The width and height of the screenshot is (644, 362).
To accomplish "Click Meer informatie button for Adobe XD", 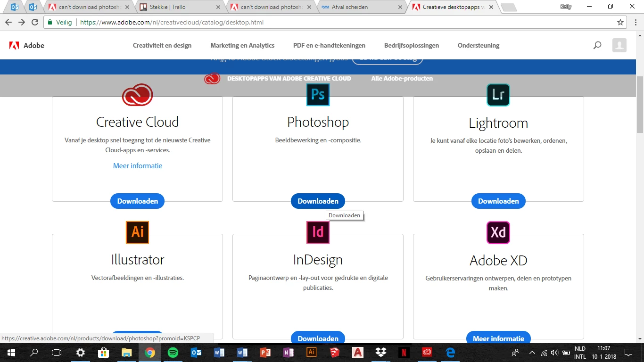I will coord(498,337).
